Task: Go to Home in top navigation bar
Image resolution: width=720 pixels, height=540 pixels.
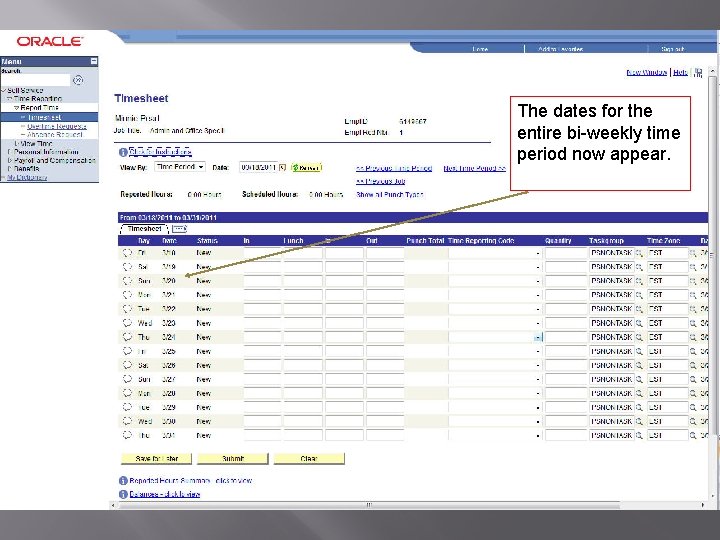Action: [x=480, y=49]
